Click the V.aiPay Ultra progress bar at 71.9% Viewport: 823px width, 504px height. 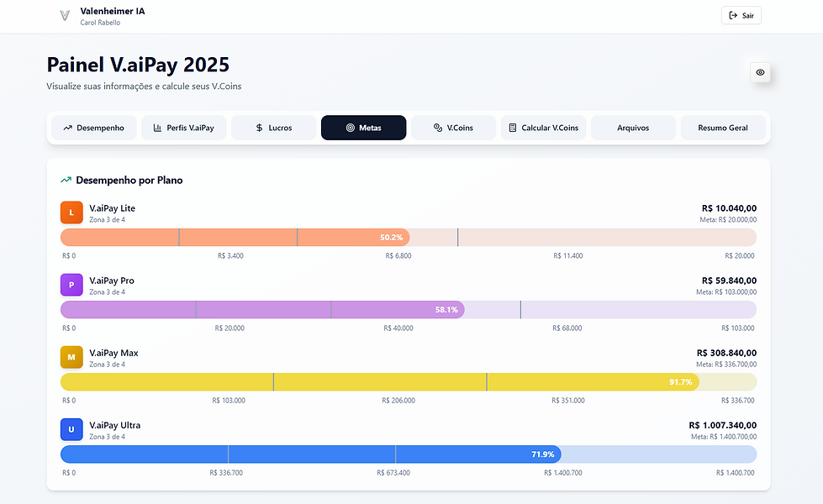click(409, 454)
